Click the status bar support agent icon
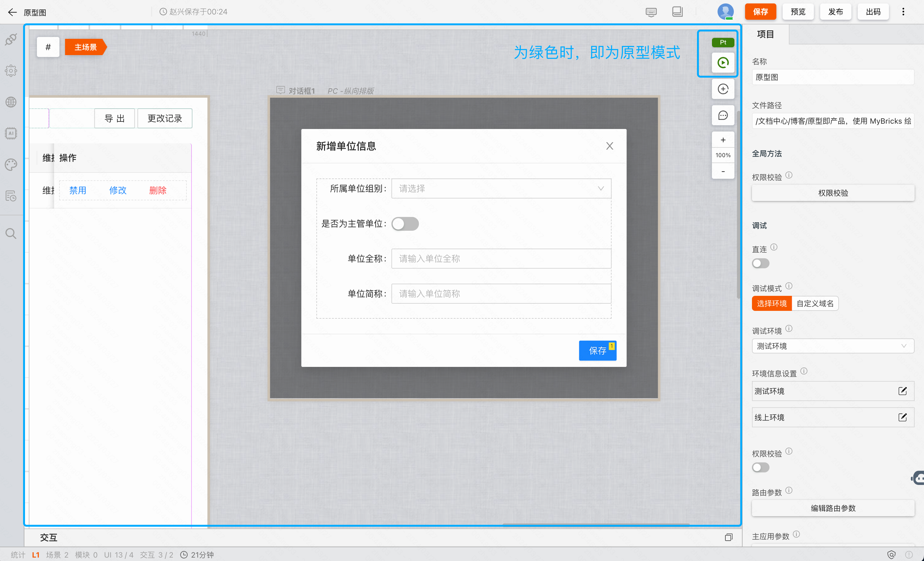The width and height of the screenshot is (924, 561). [891, 555]
